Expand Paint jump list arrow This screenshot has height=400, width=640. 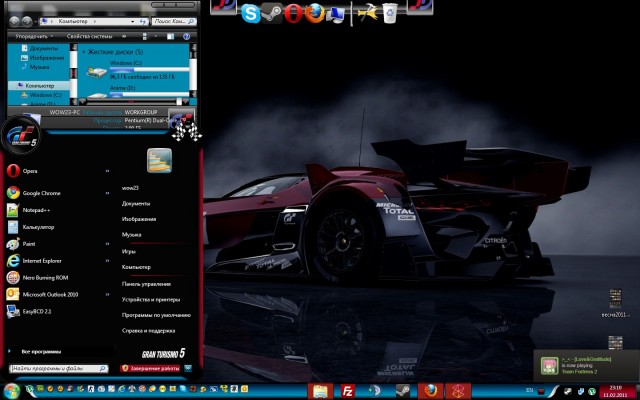tap(107, 244)
